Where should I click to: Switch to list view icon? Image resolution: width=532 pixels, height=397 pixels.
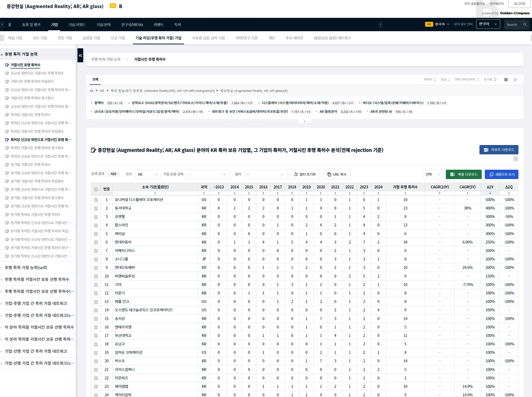coord(515,80)
